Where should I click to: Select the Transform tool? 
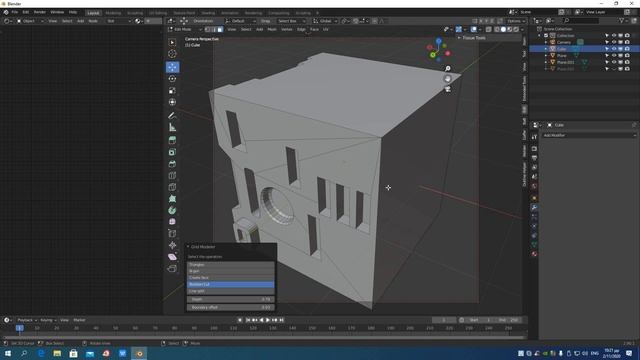click(x=172, y=102)
